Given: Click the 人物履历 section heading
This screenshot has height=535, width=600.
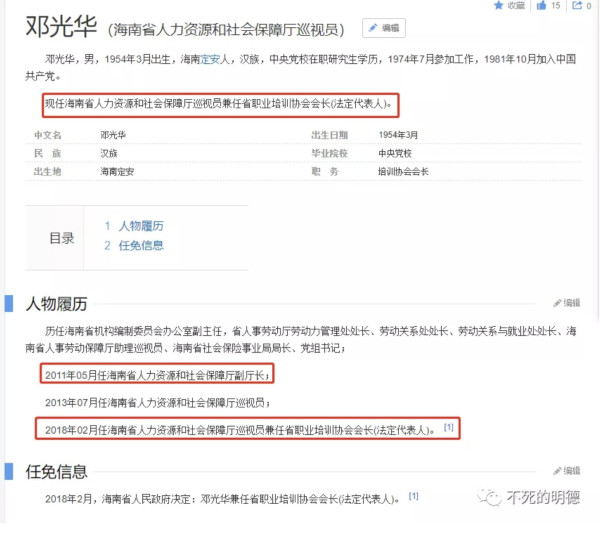Looking at the screenshot, I should click(x=56, y=304).
